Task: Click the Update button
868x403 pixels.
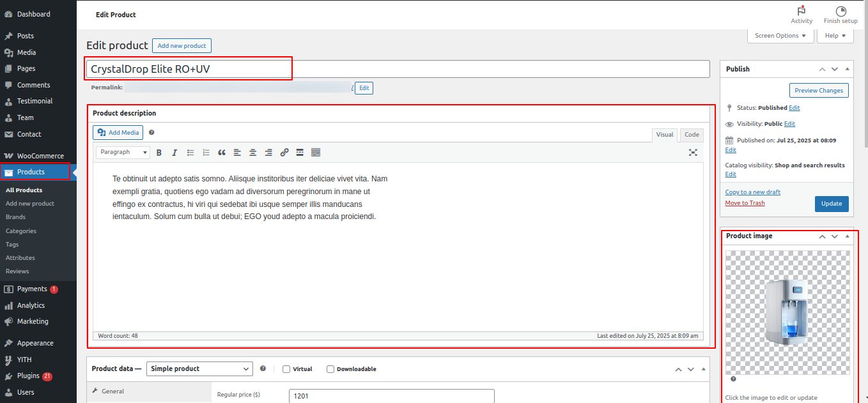Action: tap(832, 204)
